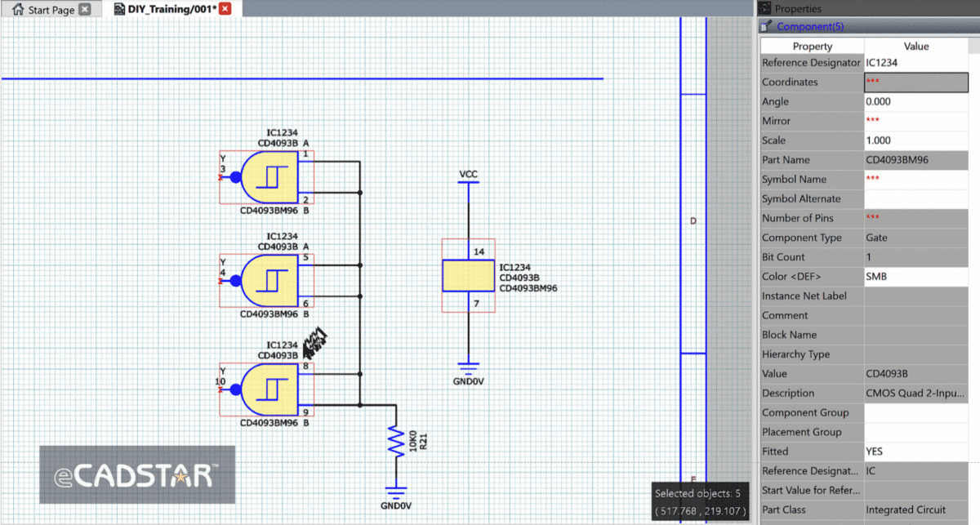Click the Properties panel title icon
The width and height of the screenshot is (980, 525).
coord(765,9)
